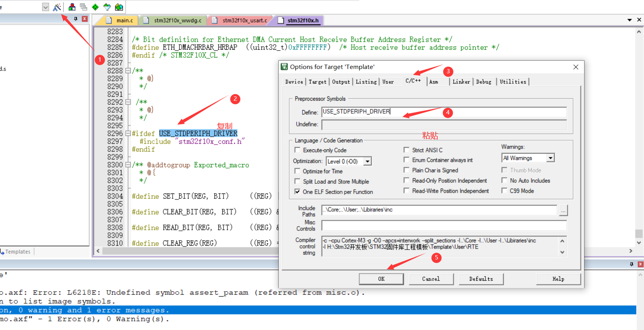Enable Split Load and Store Multiple
This screenshot has width=644, height=330.
298,181
